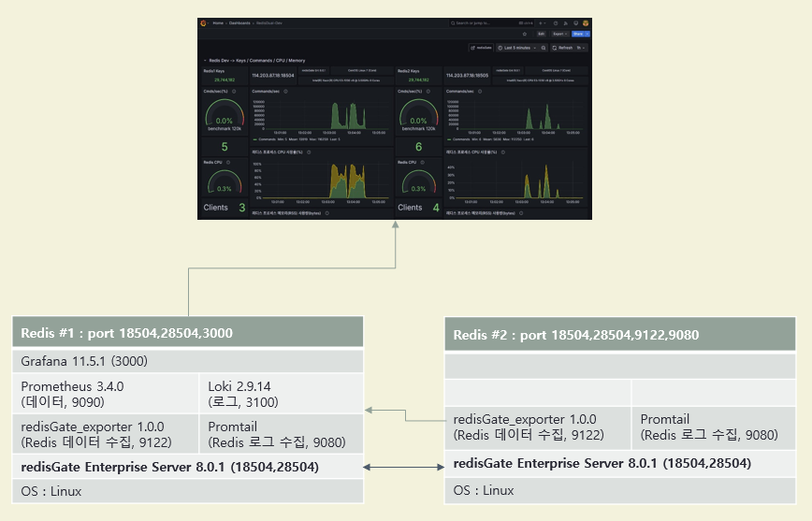Click the green Commands legend swatch in Redis1 chart
Viewport: 812px width, 521px height.
[254, 138]
